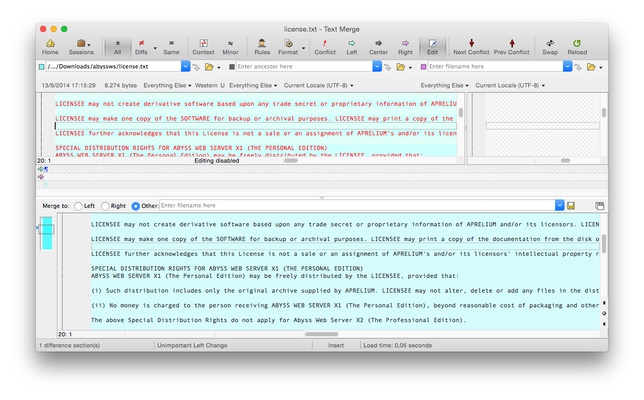
Task: Show All lines with the star icon
Action: 117,47
